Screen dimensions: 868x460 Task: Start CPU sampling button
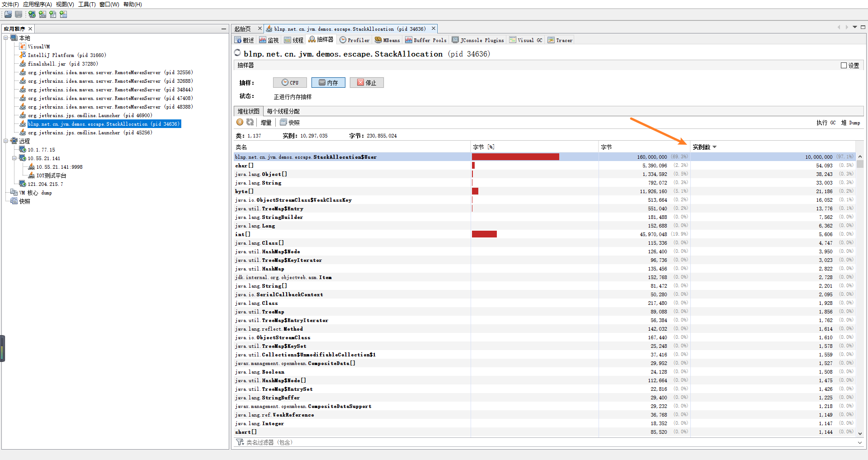coord(290,83)
